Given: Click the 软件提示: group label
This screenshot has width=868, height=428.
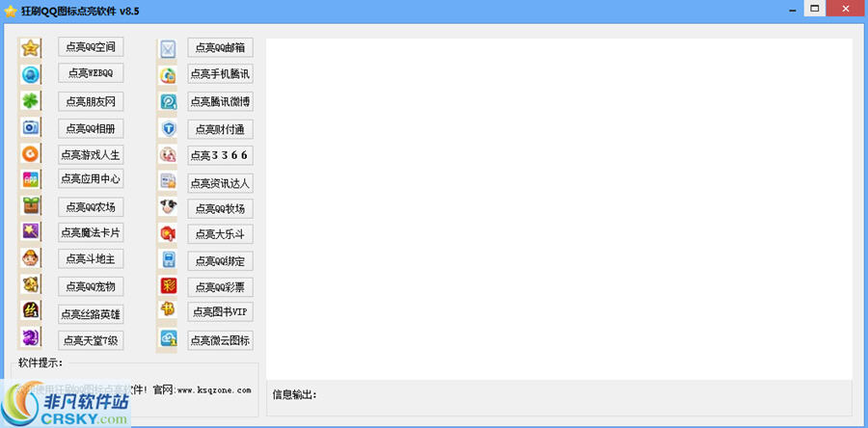Looking at the screenshot, I should pyautogui.click(x=41, y=362).
